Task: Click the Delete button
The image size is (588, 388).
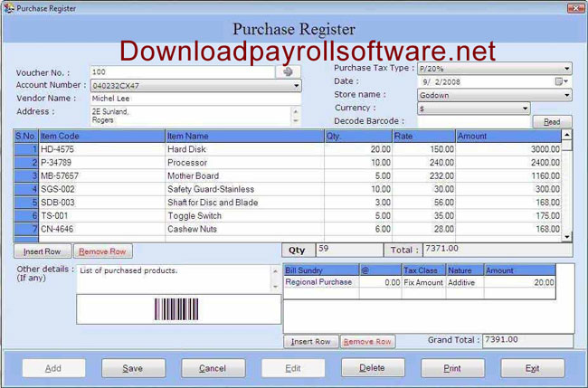Action: coord(373,368)
